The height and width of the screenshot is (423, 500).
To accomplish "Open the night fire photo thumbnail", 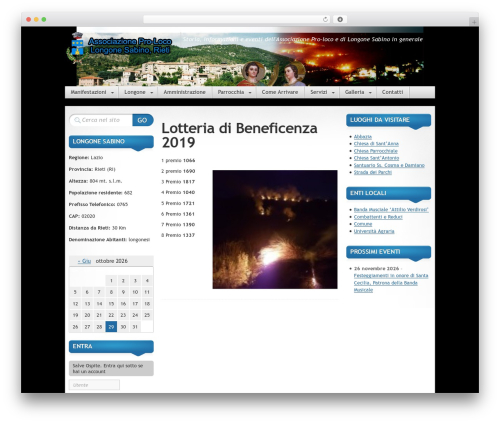I will click(275, 229).
